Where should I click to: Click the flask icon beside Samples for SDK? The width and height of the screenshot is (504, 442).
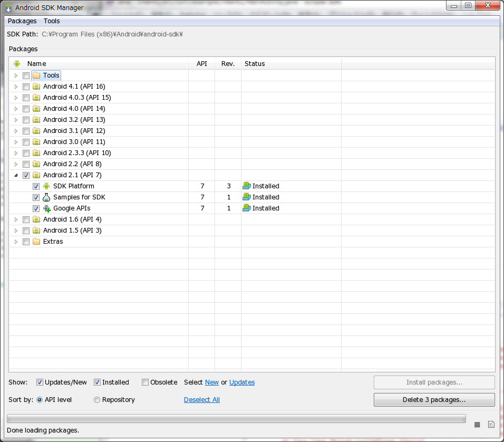[46, 197]
